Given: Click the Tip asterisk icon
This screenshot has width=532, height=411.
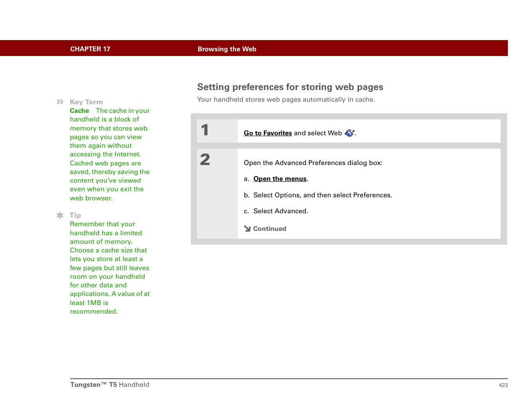Looking at the screenshot, I should pyautogui.click(x=60, y=215).
